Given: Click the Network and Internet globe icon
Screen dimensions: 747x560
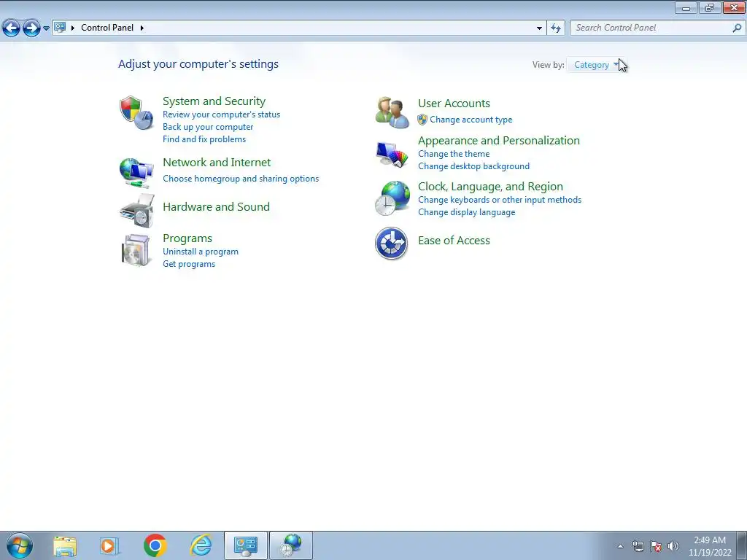Looking at the screenshot, I should pos(136,173).
